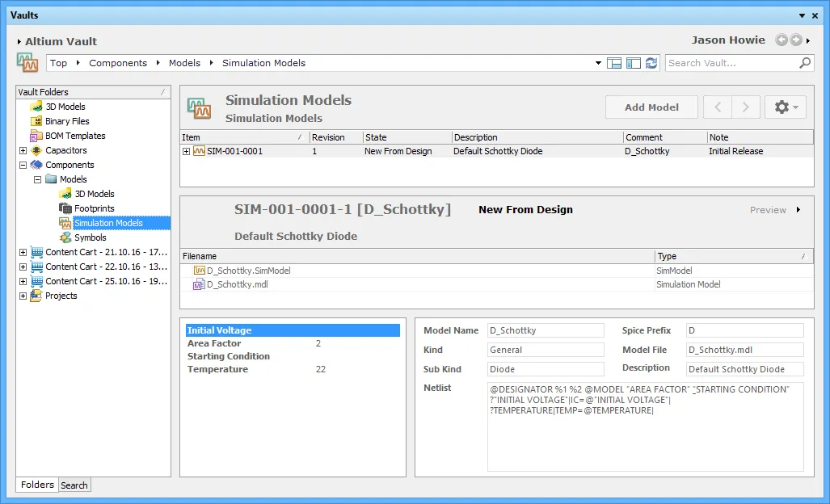Go to next item with right chevron
This screenshot has height=504, width=830.
point(746,107)
